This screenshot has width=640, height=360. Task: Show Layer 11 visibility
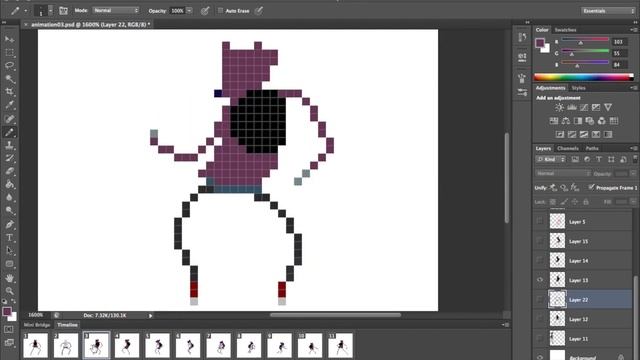[540, 338]
